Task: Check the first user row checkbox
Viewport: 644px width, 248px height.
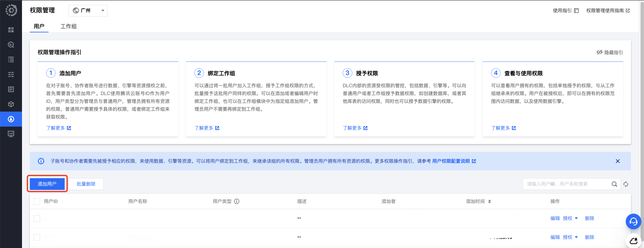Action: tap(37, 218)
